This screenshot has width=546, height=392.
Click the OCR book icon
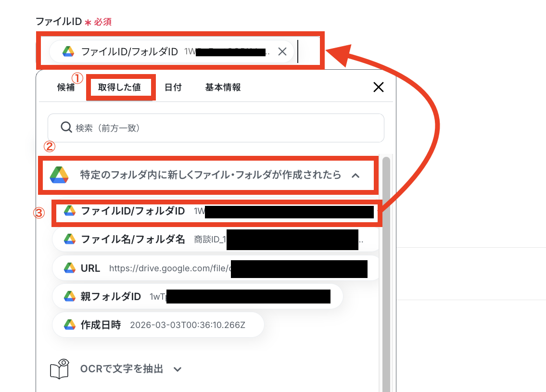click(x=60, y=369)
